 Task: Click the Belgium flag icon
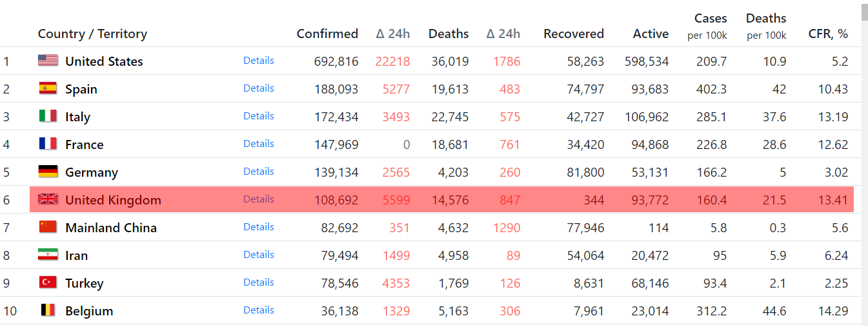48,310
